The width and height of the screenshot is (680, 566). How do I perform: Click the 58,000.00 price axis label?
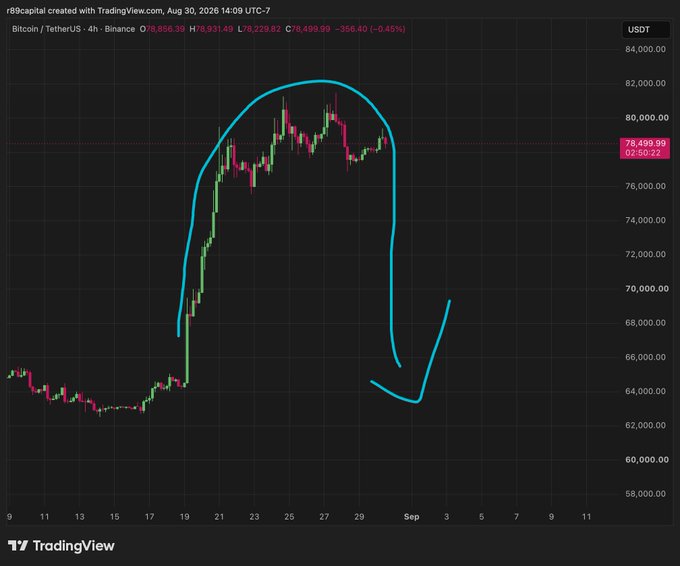pyautogui.click(x=645, y=494)
